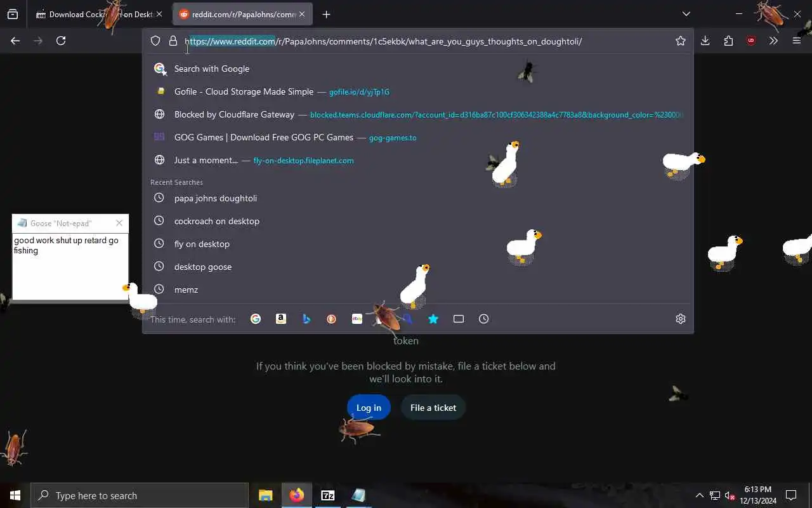
Task: Pick recent search desktop goose
Action: coord(418,267)
